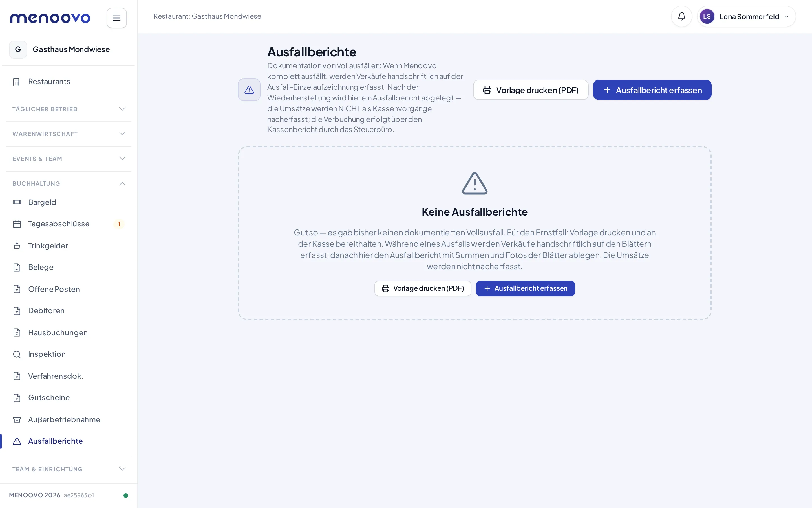Click the version hash ae25965c4
The image size is (812, 508).
click(79, 495)
